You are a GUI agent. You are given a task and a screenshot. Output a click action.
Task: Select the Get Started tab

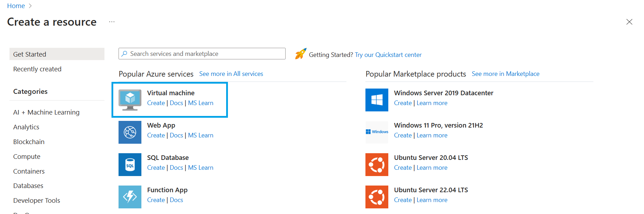click(57, 54)
